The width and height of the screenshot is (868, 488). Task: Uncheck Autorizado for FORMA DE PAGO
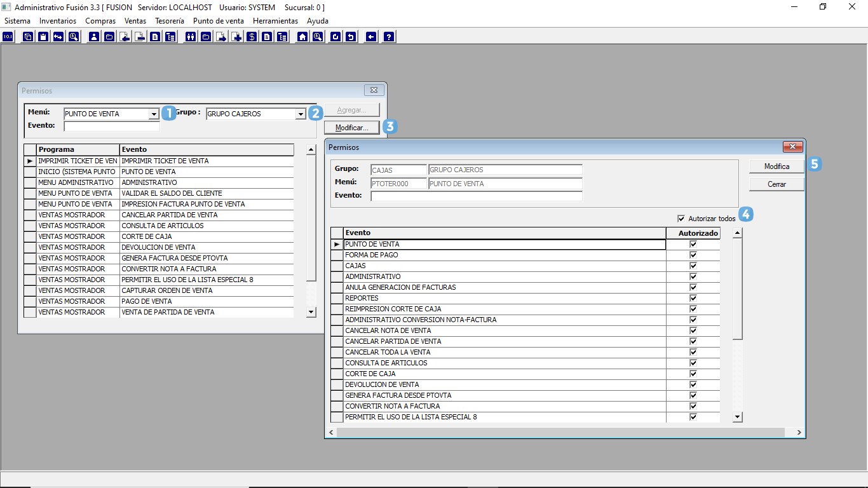pos(693,255)
